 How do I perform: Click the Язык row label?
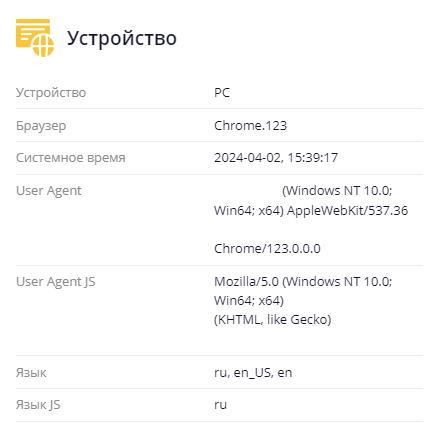tap(31, 373)
